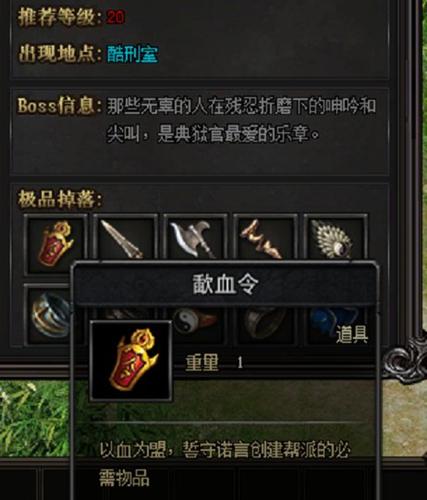
Task: Click the dagger blade drop item
Action: (125, 238)
